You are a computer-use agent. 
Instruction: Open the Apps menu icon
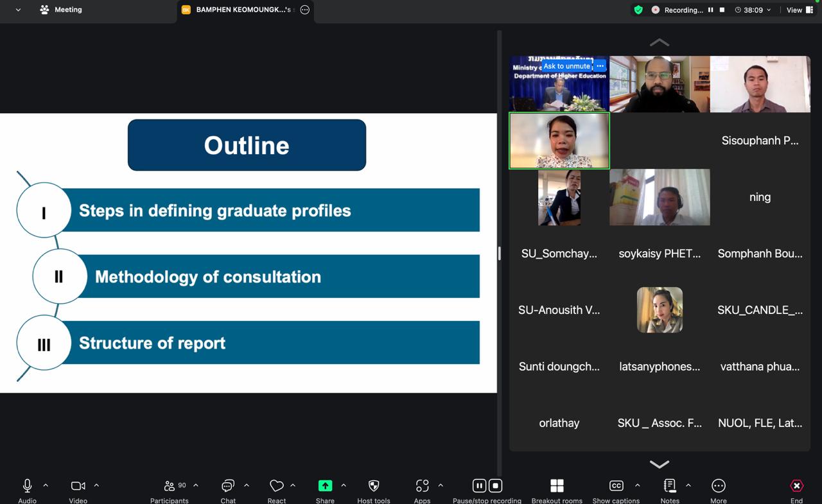pos(422,487)
